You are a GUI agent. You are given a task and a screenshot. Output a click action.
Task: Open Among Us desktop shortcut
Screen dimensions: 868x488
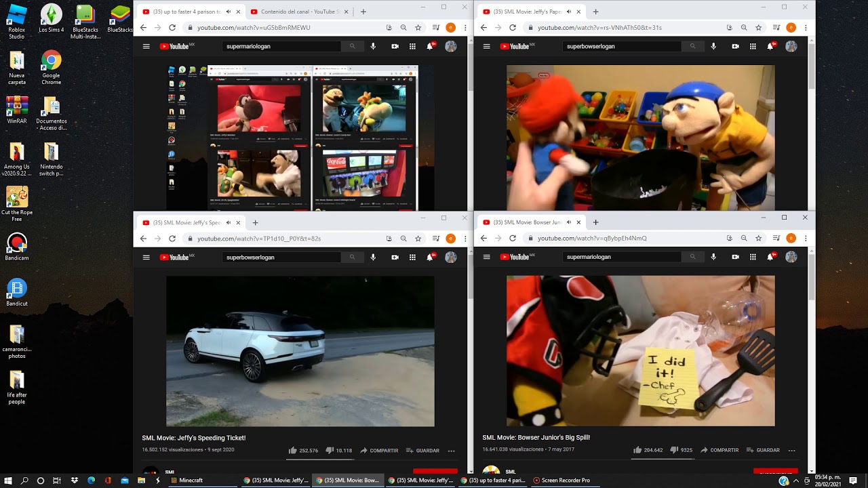click(x=17, y=159)
